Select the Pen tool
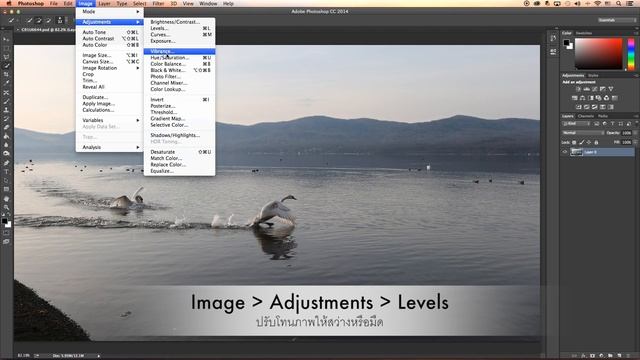The height and width of the screenshot is (360, 640). [x=6, y=163]
